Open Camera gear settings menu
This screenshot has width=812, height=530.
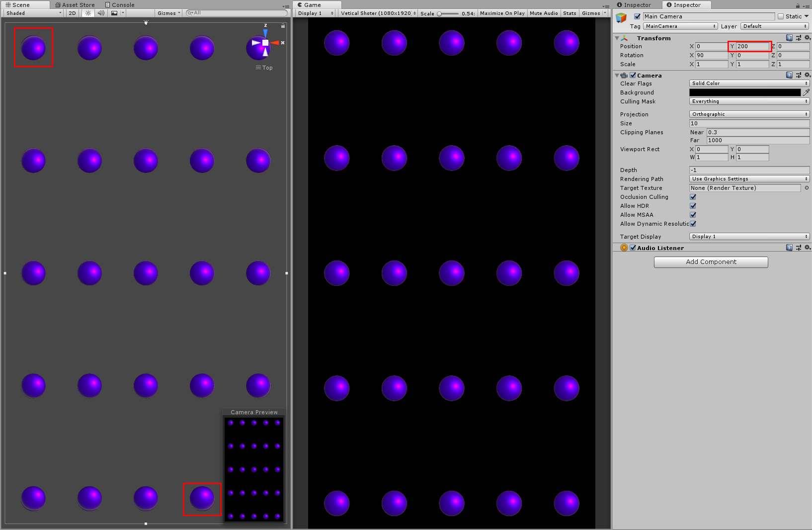coord(807,75)
